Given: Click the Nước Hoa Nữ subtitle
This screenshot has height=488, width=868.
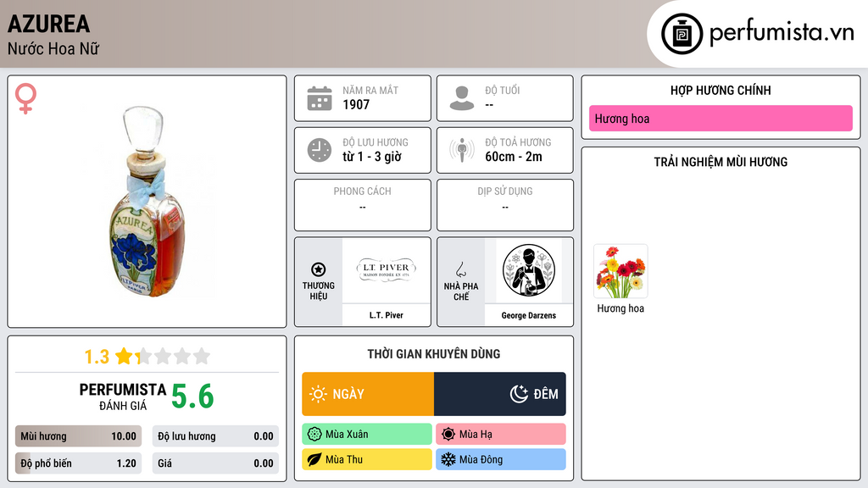Looking at the screenshot, I should pos(53,48).
